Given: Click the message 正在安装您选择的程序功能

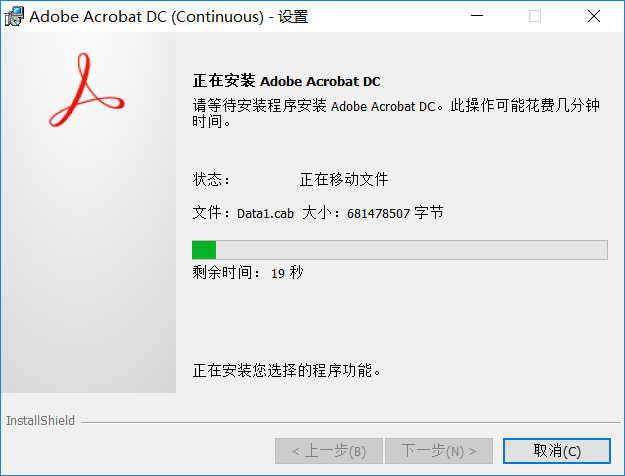Looking at the screenshot, I should point(287,370).
